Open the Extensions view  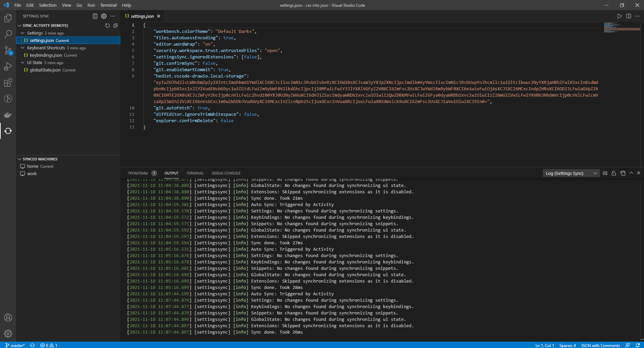click(x=8, y=83)
